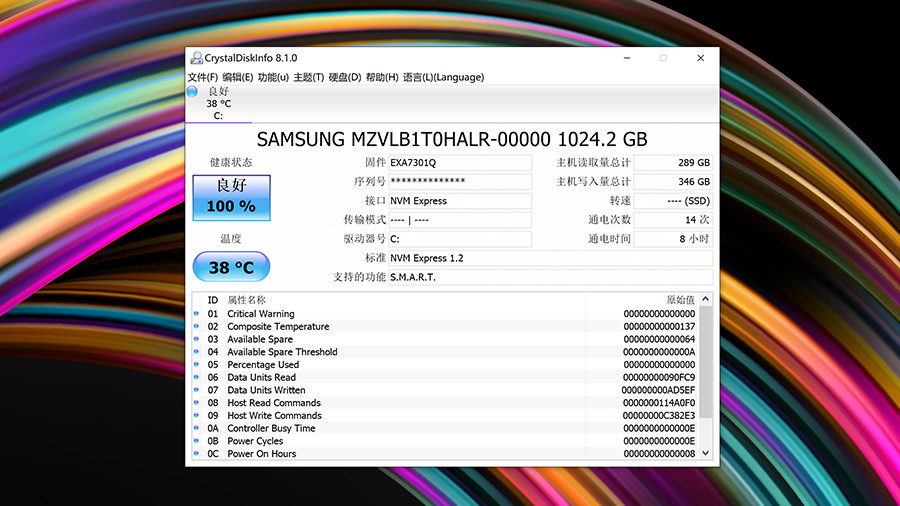Click the 属性名称 column header

tap(246, 300)
